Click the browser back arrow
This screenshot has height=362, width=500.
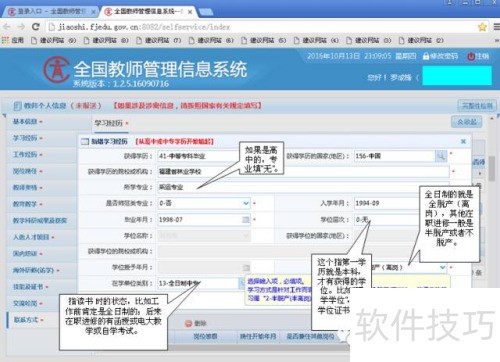(x=7, y=27)
